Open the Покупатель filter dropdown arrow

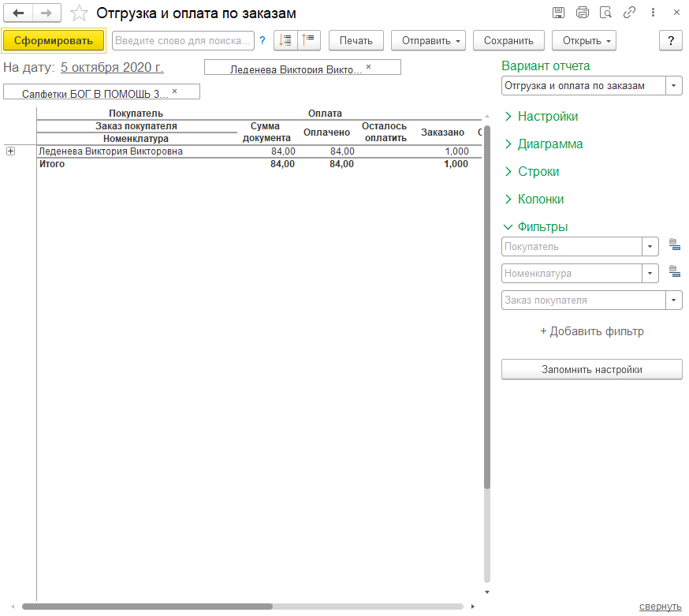coord(650,247)
